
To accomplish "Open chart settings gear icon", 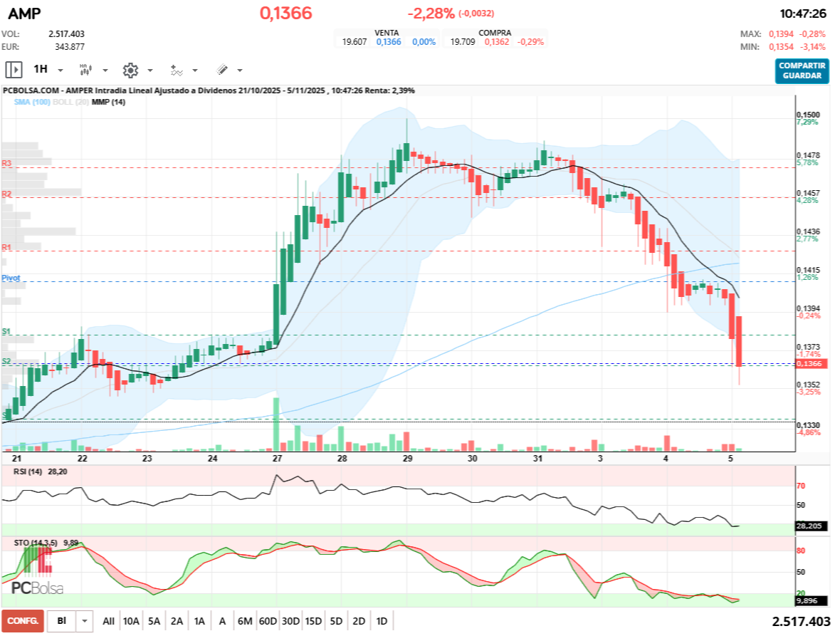I will point(130,70).
